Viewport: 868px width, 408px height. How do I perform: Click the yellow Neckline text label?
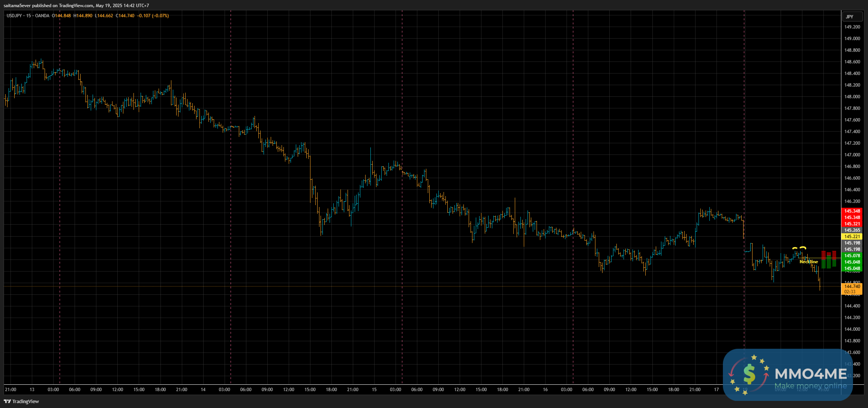tap(809, 262)
